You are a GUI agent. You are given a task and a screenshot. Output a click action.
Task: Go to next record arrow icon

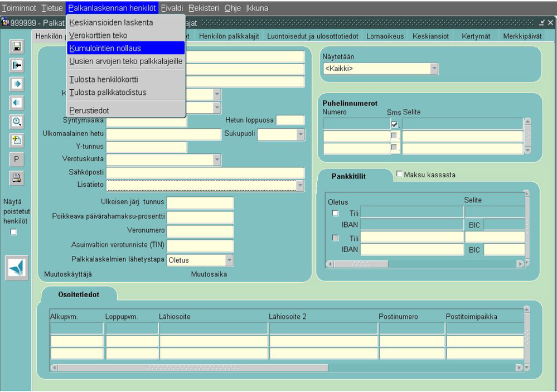(16, 84)
